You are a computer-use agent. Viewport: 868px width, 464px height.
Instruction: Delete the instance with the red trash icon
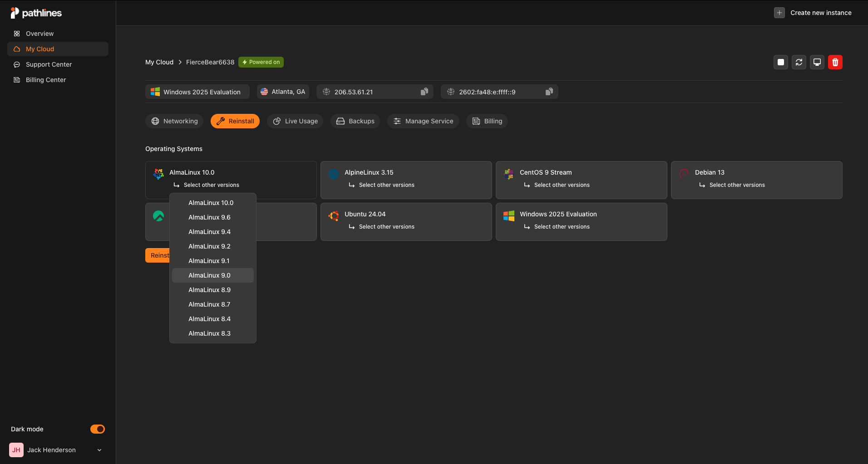tap(835, 62)
